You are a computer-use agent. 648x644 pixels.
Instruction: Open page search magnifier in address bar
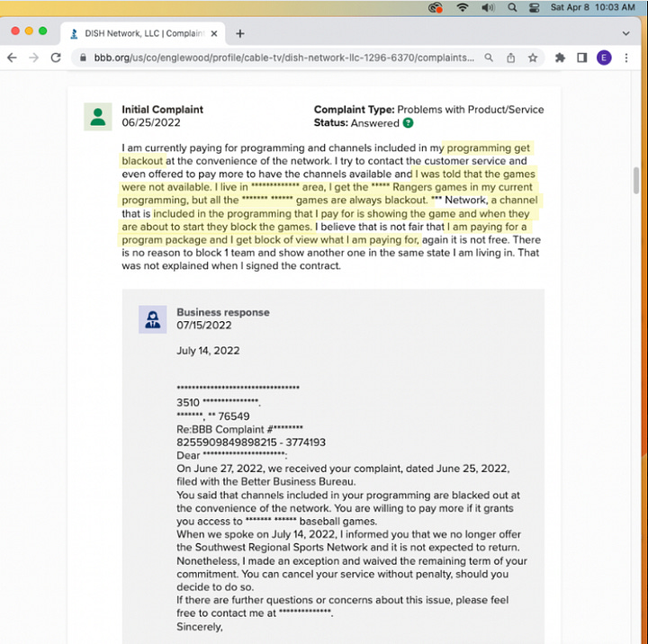tap(489, 58)
